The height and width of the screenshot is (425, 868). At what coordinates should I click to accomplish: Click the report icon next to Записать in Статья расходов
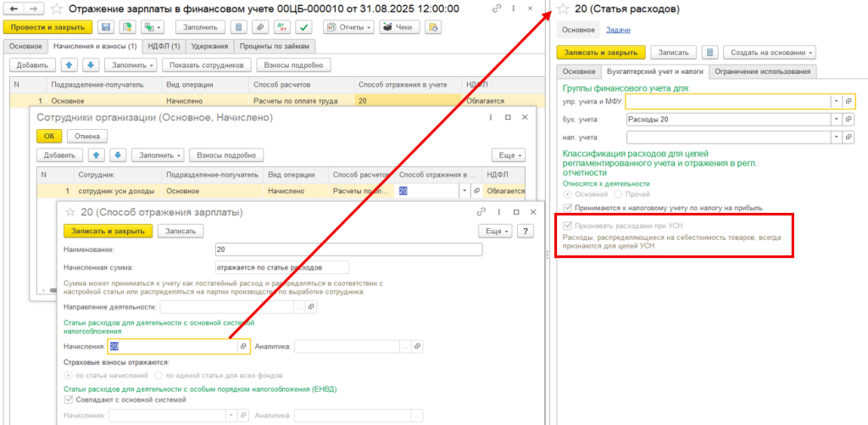pyautogui.click(x=711, y=53)
